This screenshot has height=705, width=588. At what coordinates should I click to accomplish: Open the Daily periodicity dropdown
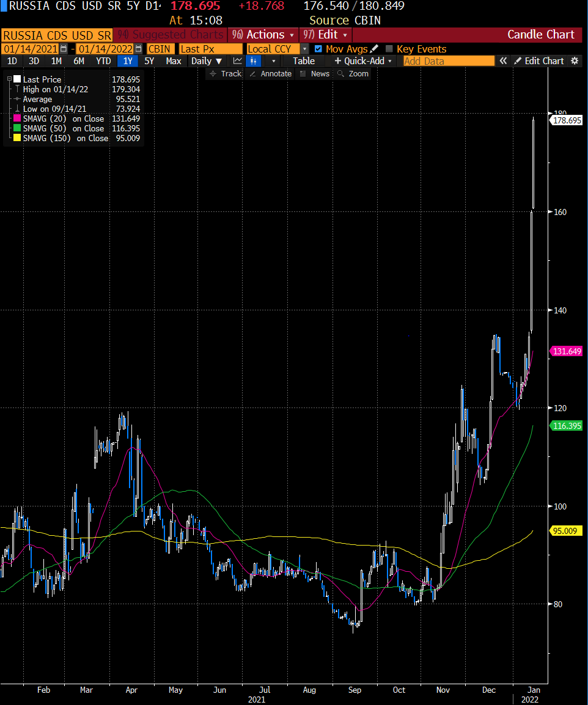click(x=207, y=60)
